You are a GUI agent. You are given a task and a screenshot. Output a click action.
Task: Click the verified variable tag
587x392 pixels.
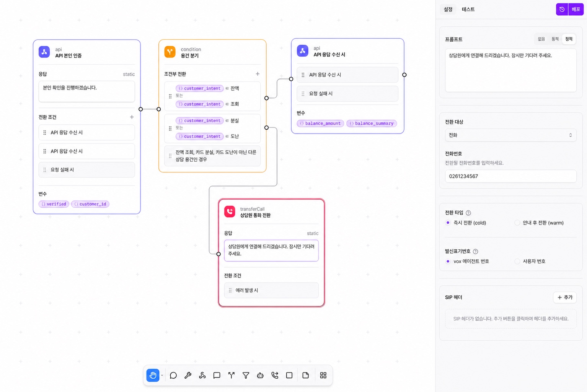(54, 204)
